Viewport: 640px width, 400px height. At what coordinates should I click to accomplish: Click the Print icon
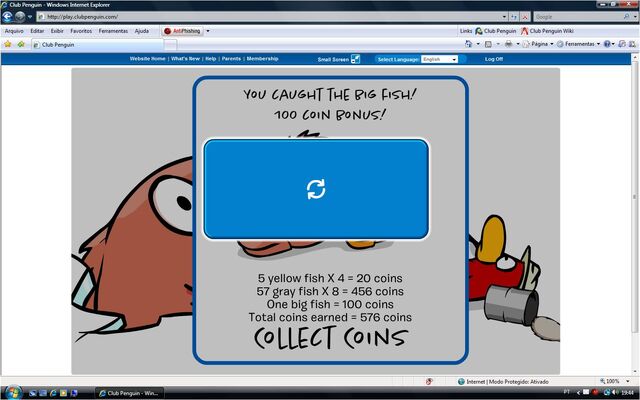[509, 44]
